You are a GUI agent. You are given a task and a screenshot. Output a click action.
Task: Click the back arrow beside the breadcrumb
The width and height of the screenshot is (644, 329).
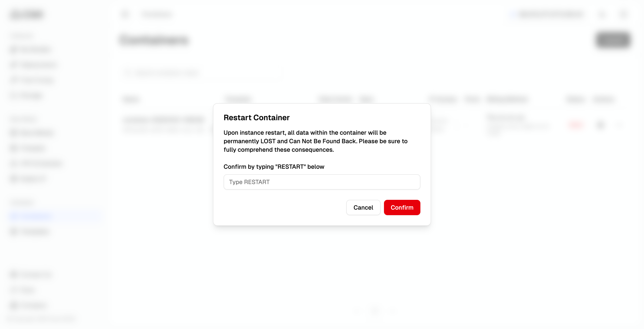pyautogui.click(x=125, y=14)
